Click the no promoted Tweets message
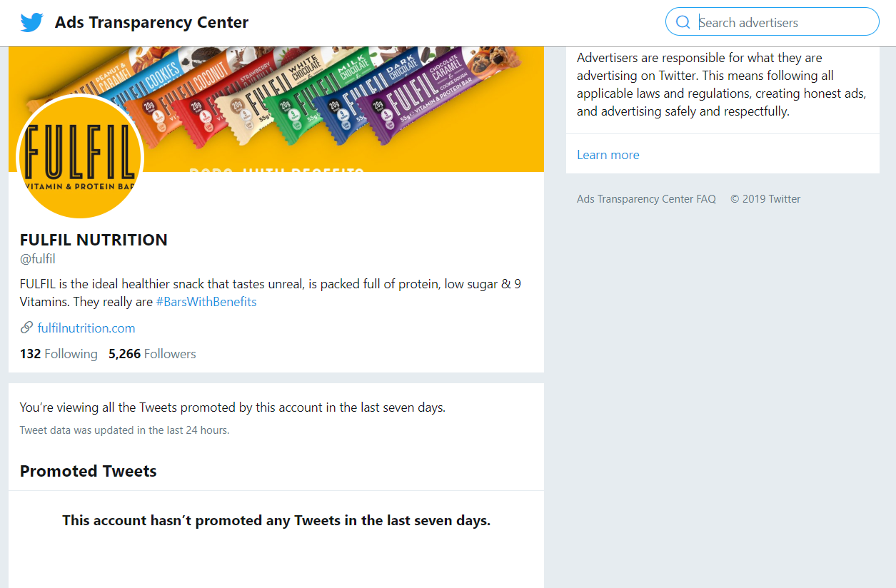The width and height of the screenshot is (896, 588). [276, 520]
